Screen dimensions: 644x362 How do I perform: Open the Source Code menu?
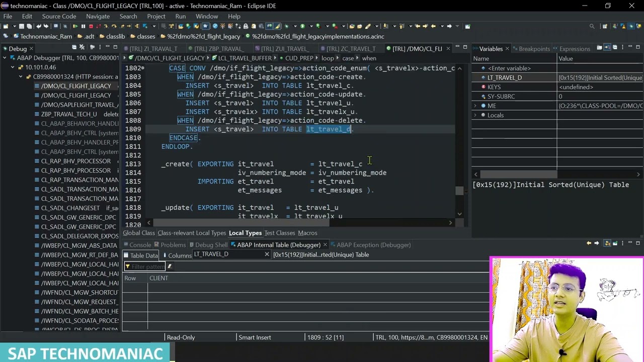click(x=59, y=16)
